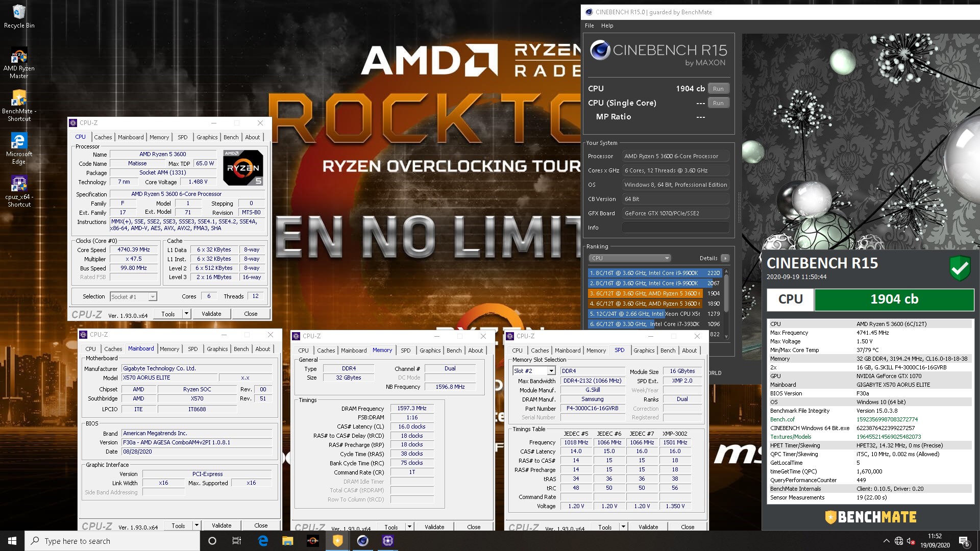This screenshot has height=551, width=980.
Task: Open the notification center icon
Action: pyautogui.click(x=964, y=541)
